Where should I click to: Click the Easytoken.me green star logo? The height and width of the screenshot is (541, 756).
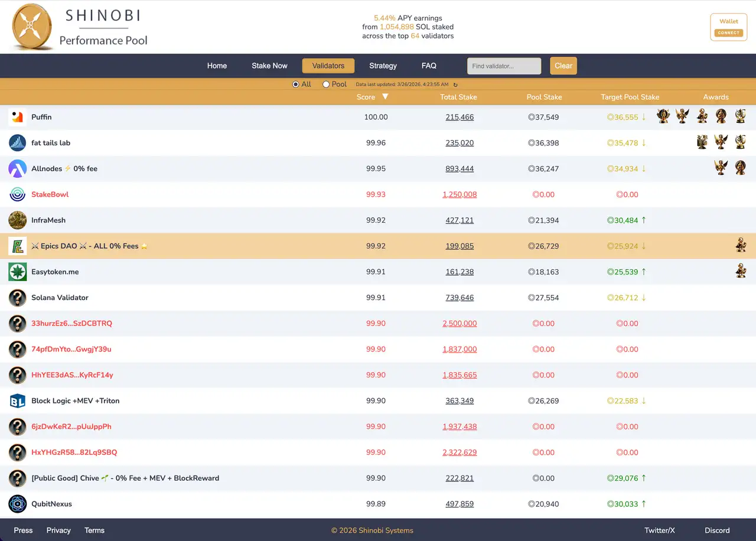click(x=17, y=272)
